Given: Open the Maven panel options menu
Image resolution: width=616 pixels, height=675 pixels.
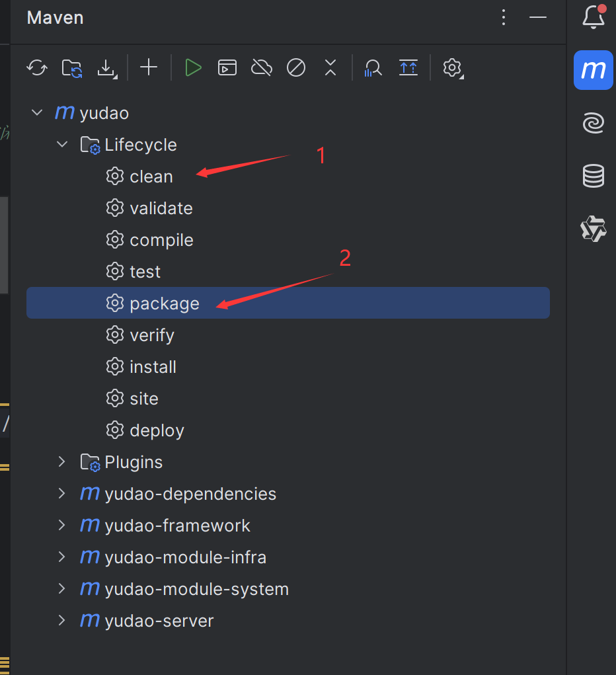Looking at the screenshot, I should tap(504, 18).
